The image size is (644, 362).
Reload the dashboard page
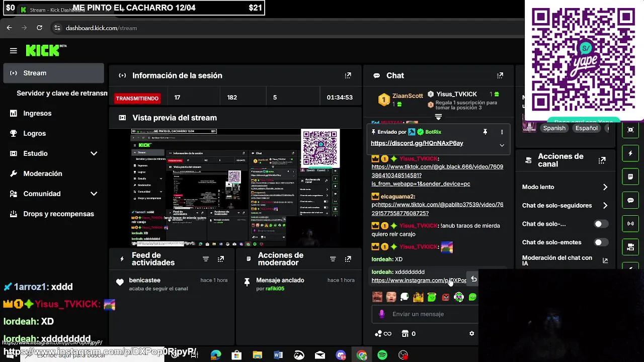tap(39, 28)
